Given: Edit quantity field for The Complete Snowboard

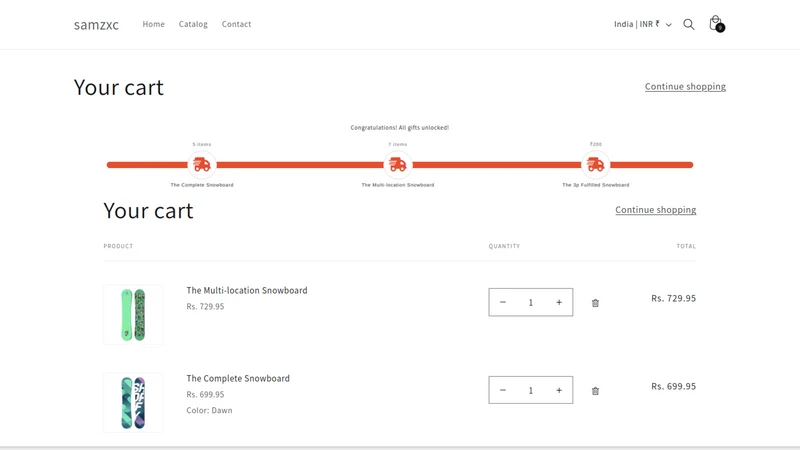Looking at the screenshot, I should click(531, 390).
